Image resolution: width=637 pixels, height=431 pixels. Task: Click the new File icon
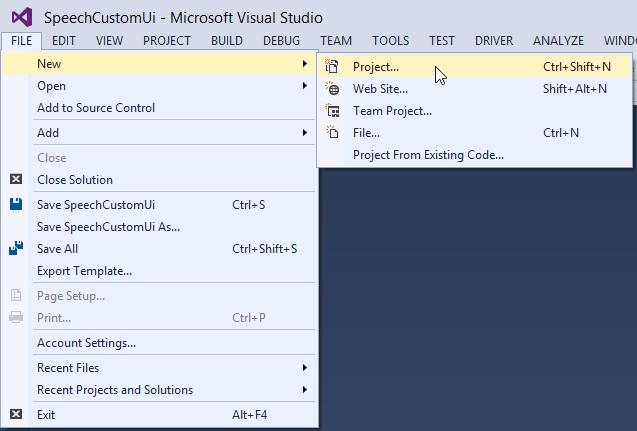[333, 132]
